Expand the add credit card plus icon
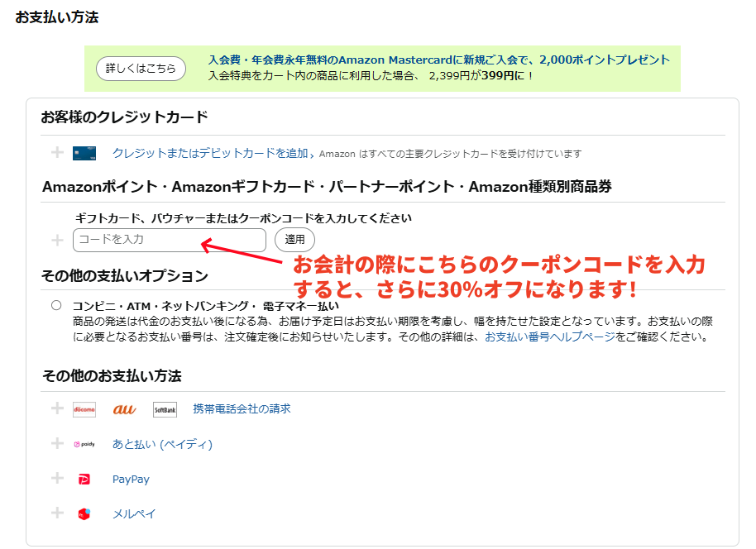756x549 pixels. tap(57, 153)
